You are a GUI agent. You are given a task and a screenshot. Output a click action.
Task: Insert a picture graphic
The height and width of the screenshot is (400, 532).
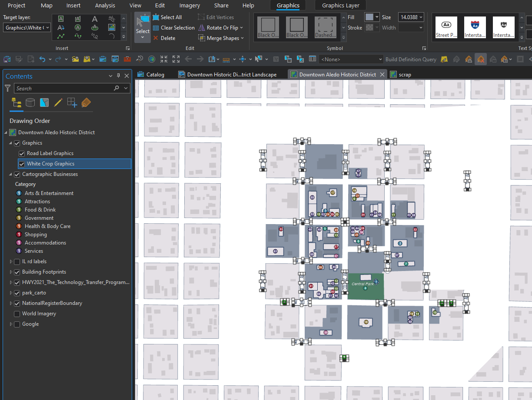click(112, 27)
